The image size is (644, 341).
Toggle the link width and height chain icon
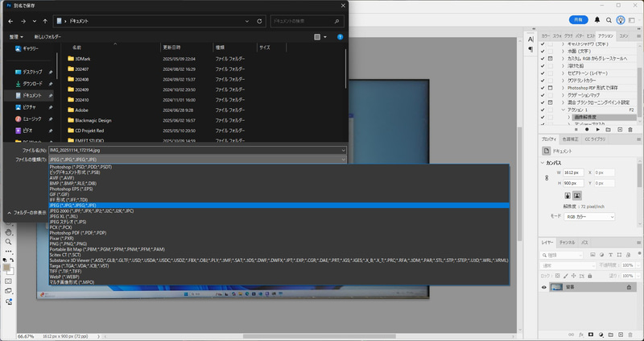[x=547, y=178]
